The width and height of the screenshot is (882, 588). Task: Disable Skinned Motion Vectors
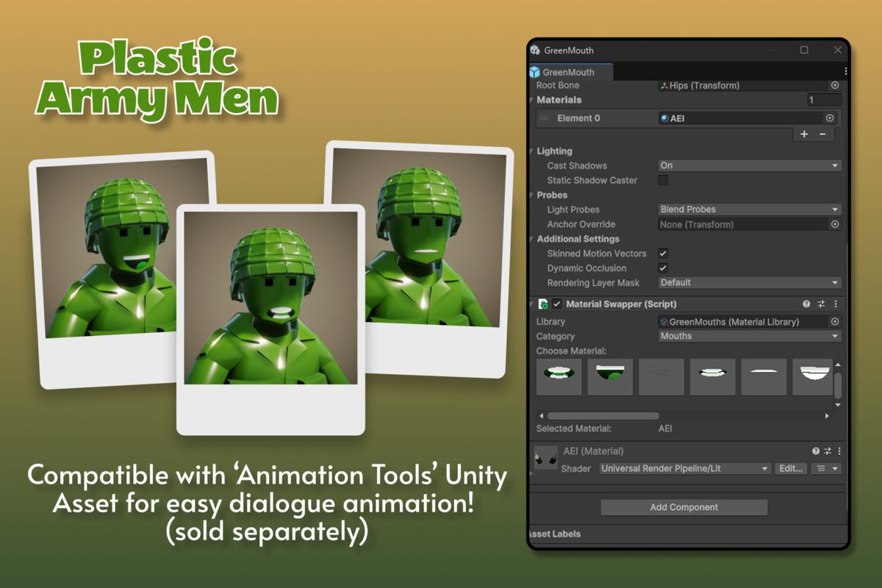point(662,254)
